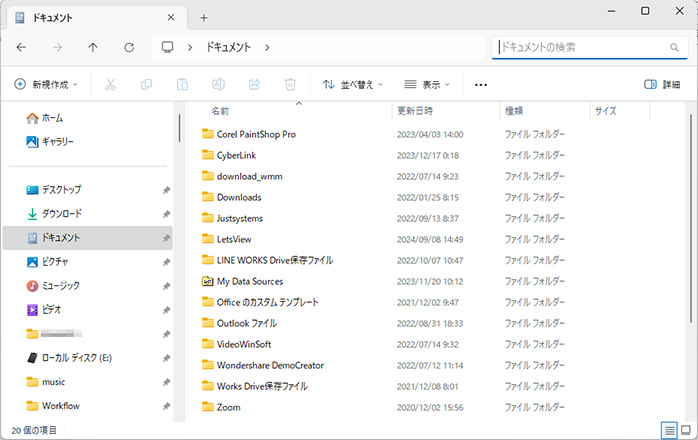Select the ドキュメント window tab
This screenshot has height=440, width=698.
97,18
